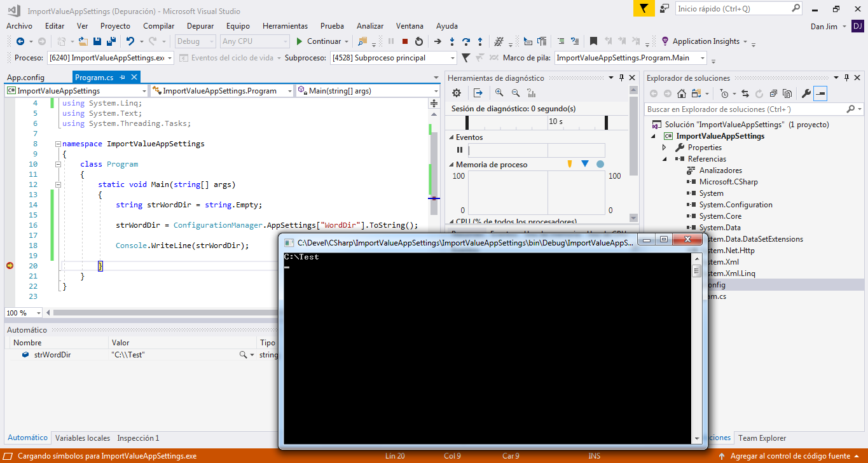Go to Solution Explorer home view
The width and height of the screenshot is (868, 463).
681,94
